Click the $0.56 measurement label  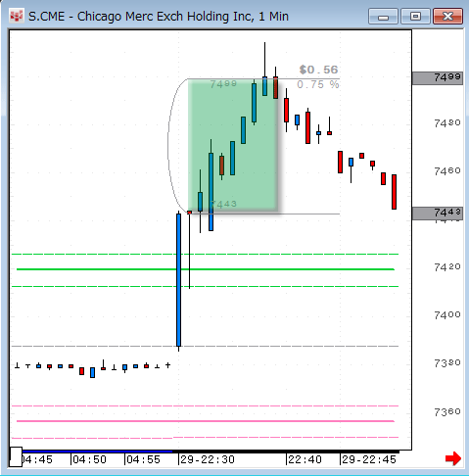pyautogui.click(x=318, y=70)
